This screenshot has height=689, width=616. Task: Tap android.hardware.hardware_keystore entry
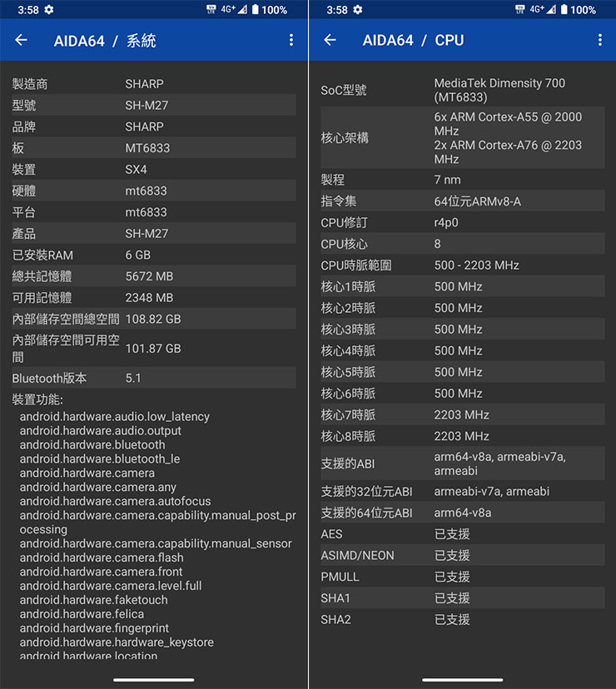pos(117,642)
